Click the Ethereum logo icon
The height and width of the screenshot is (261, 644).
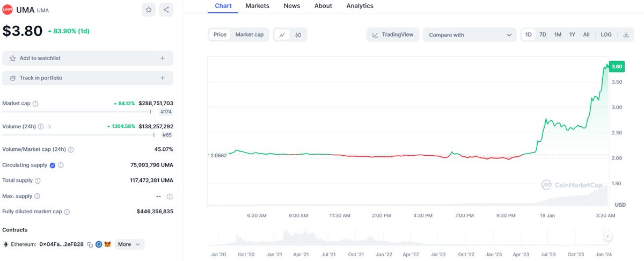tap(6, 244)
